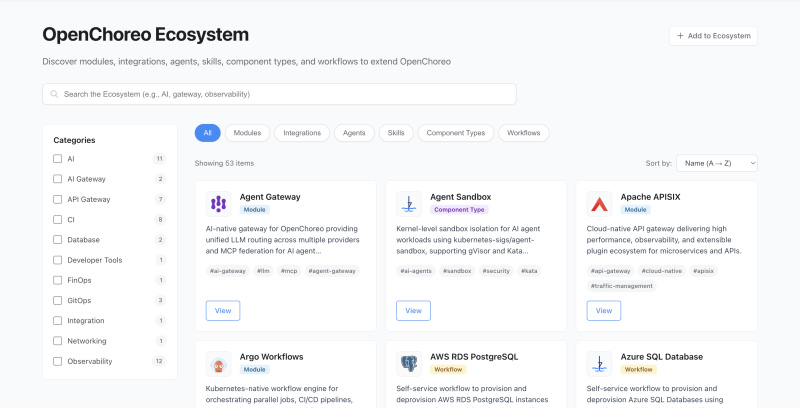Click the AWS RDS PostgreSQL card title

point(474,357)
